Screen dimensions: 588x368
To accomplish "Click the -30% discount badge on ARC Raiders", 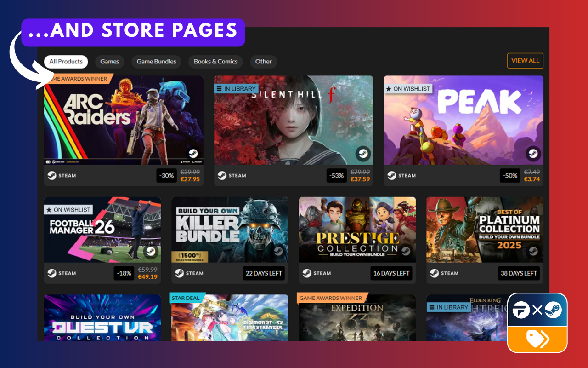I will coord(166,176).
